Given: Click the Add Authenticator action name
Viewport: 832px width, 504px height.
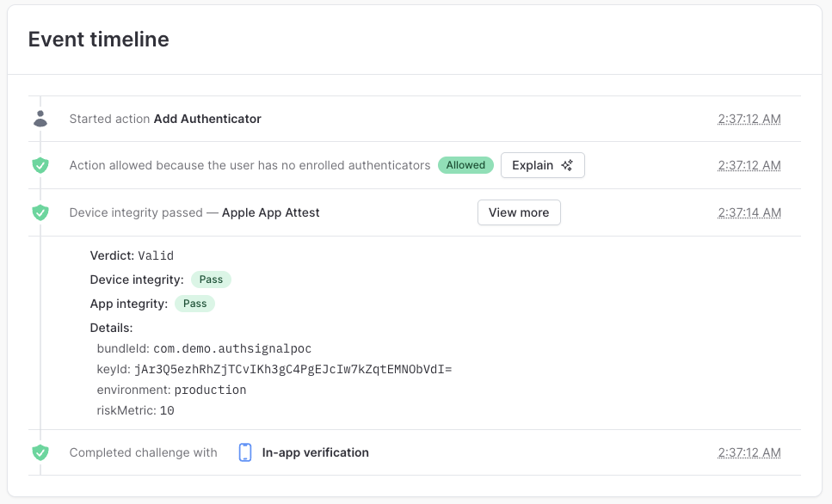Looking at the screenshot, I should coord(207,119).
